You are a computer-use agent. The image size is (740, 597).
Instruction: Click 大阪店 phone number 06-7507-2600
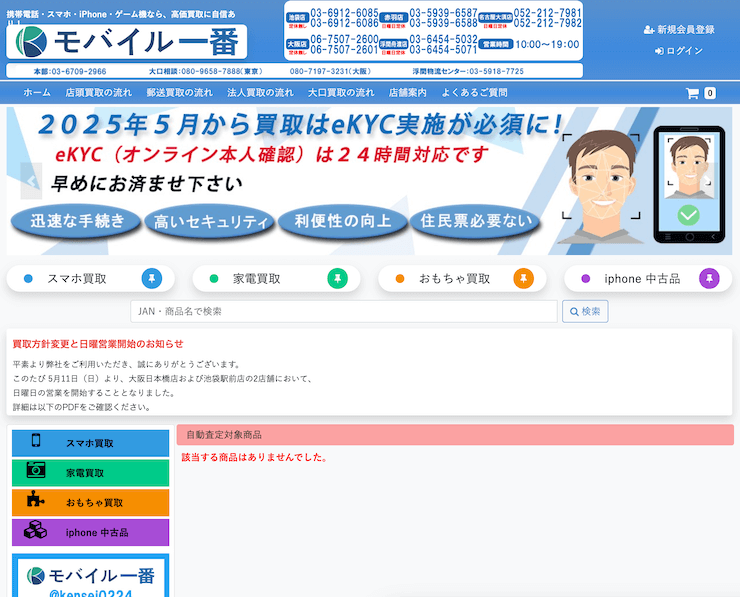345,39
